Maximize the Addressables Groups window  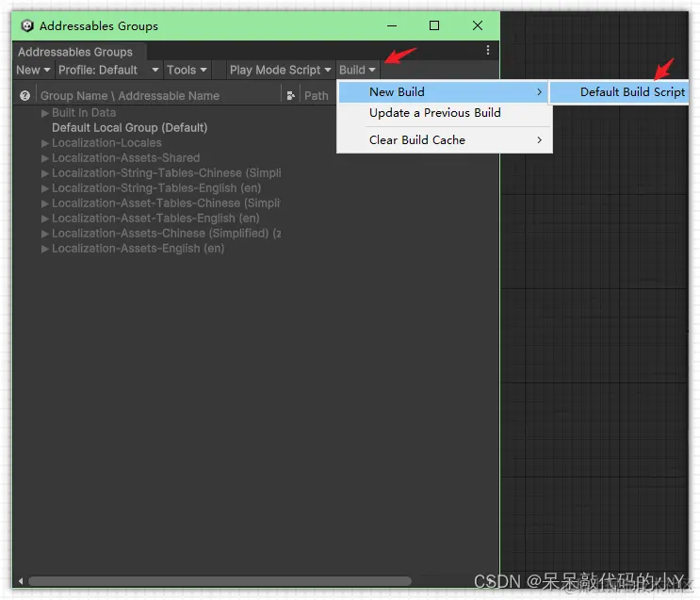click(x=434, y=25)
